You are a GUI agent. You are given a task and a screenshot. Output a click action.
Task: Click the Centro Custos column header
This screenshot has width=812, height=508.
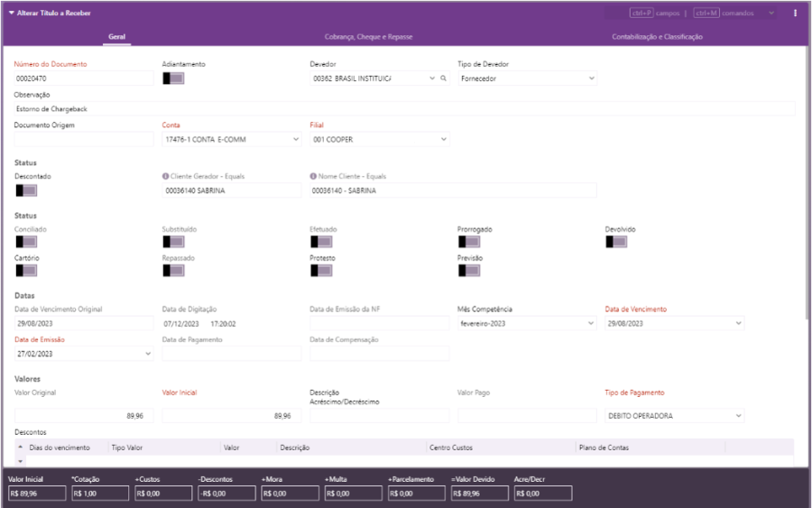(x=451, y=448)
